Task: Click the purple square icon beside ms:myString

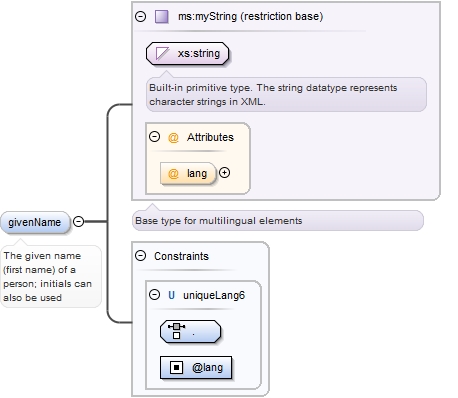Action: click(162, 16)
